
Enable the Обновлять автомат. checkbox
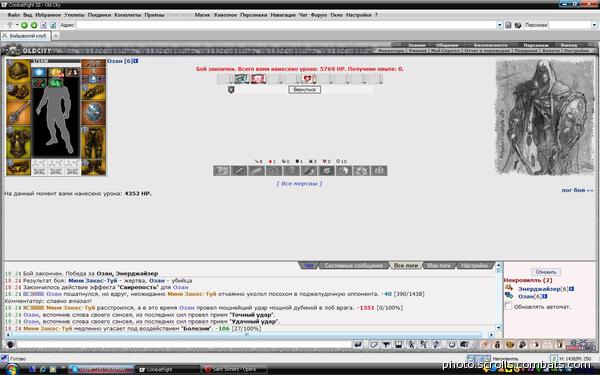(x=508, y=306)
